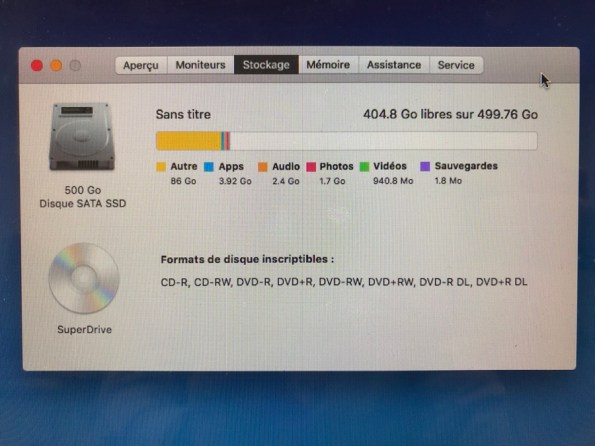The image size is (595, 446).
Task: Click the "Disque SATA SSD" label
Action: point(83,204)
